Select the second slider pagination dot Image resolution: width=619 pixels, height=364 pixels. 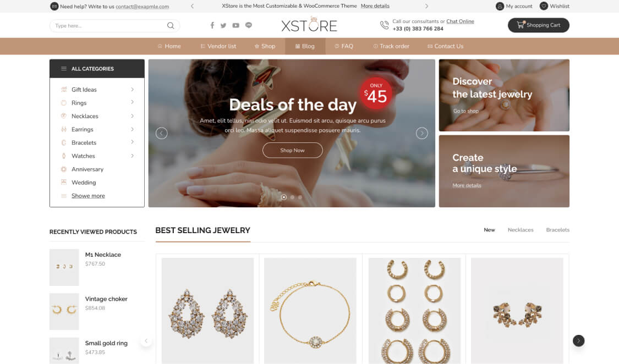tap(292, 197)
